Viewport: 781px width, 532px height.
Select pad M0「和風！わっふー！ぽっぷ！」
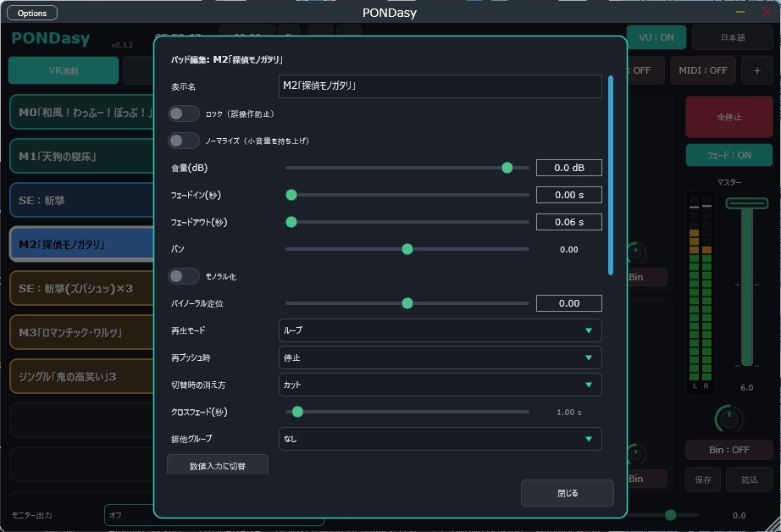(83, 112)
